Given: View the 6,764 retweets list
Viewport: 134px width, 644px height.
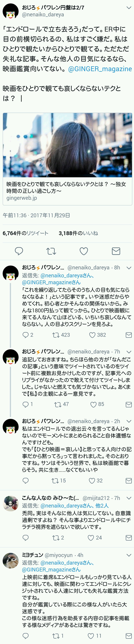Looking at the screenshot, I should 25,233.
